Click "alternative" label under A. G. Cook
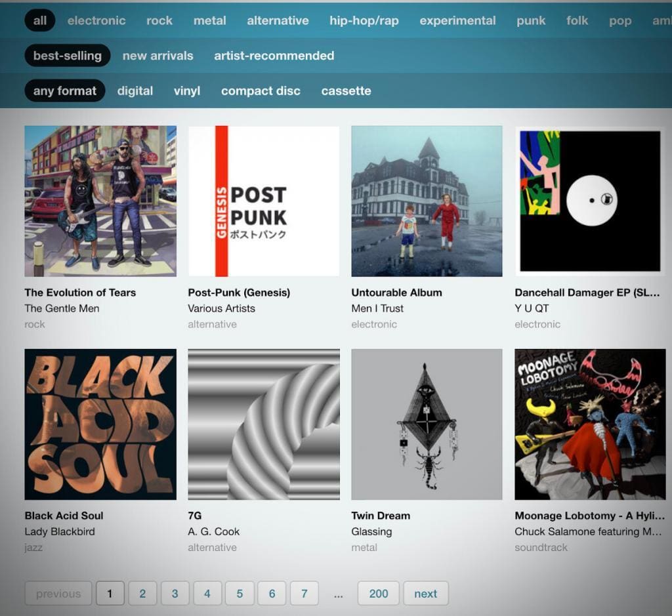This screenshot has height=616, width=672. (212, 548)
